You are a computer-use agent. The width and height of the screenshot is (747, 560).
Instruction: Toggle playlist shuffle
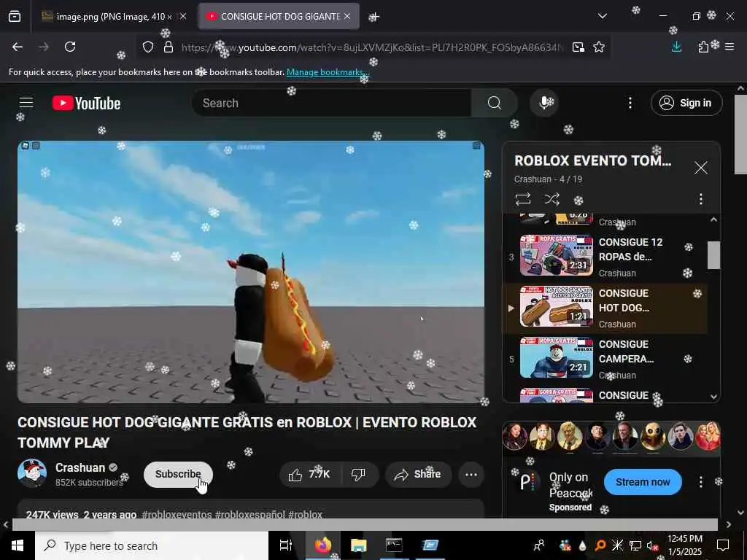[x=551, y=198]
